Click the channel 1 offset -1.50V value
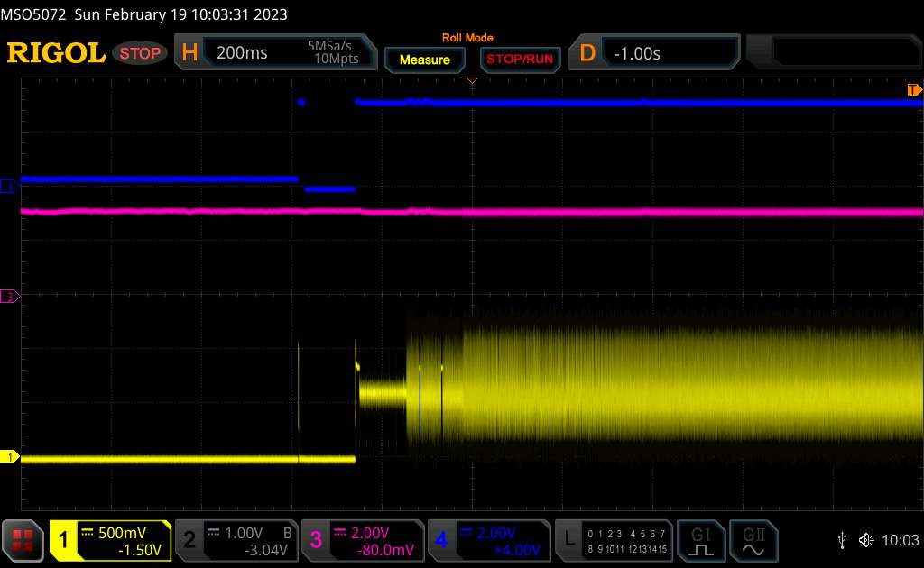This screenshot has width=924, height=568. pos(140,550)
